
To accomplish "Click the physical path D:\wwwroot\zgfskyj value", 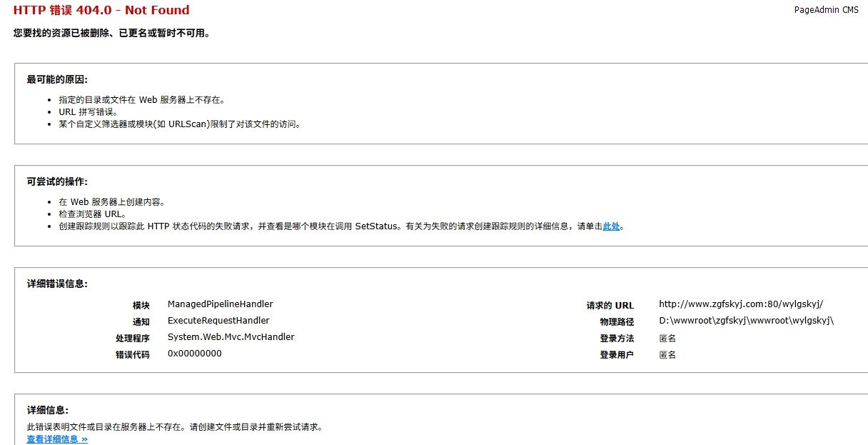I will pyautogui.click(x=746, y=321).
